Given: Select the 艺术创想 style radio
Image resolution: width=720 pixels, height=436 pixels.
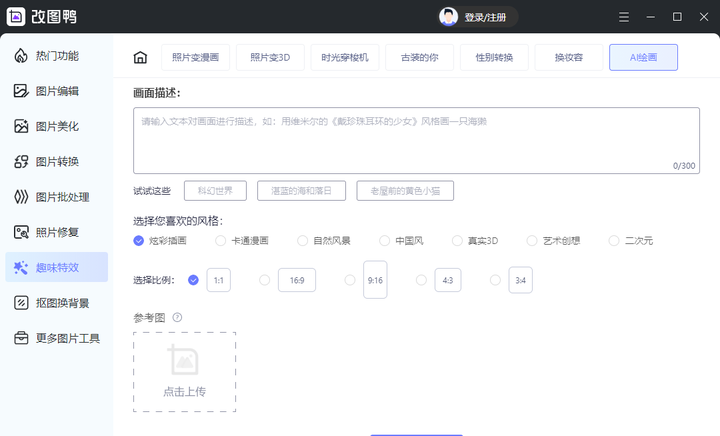Looking at the screenshot, I should pyautogui.click(x=532, y=240).
